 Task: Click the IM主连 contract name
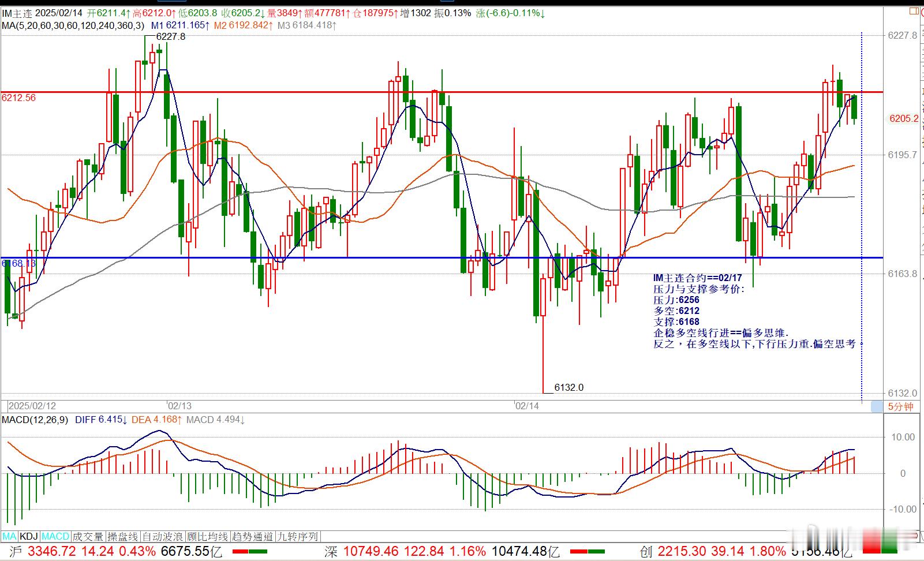click(17, 13)
